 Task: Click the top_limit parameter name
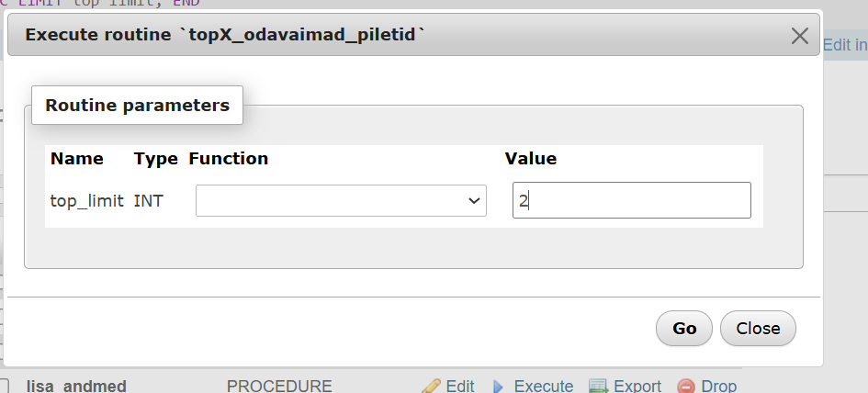tap(86, 200)
